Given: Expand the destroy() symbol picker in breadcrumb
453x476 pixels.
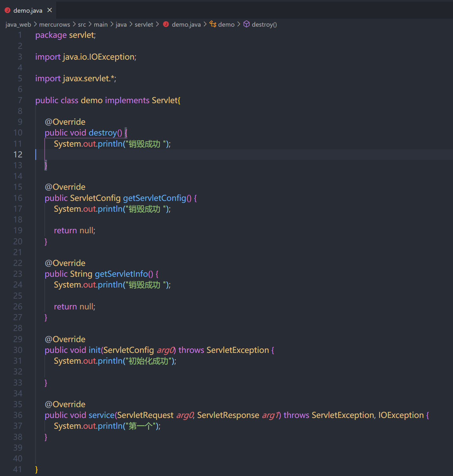Looking at the screenshot, I should click(x=264, y=24).
